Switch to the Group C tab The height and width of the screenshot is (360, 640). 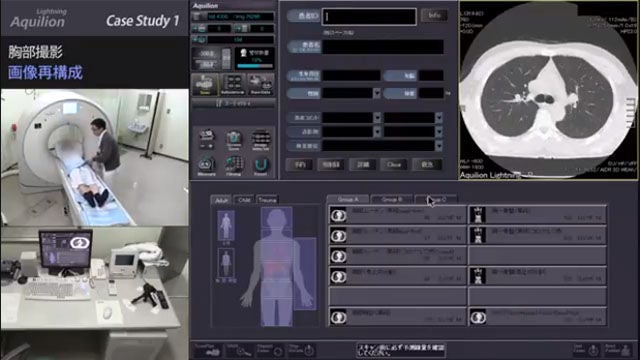pyautogui.click(x=436, y=199)
